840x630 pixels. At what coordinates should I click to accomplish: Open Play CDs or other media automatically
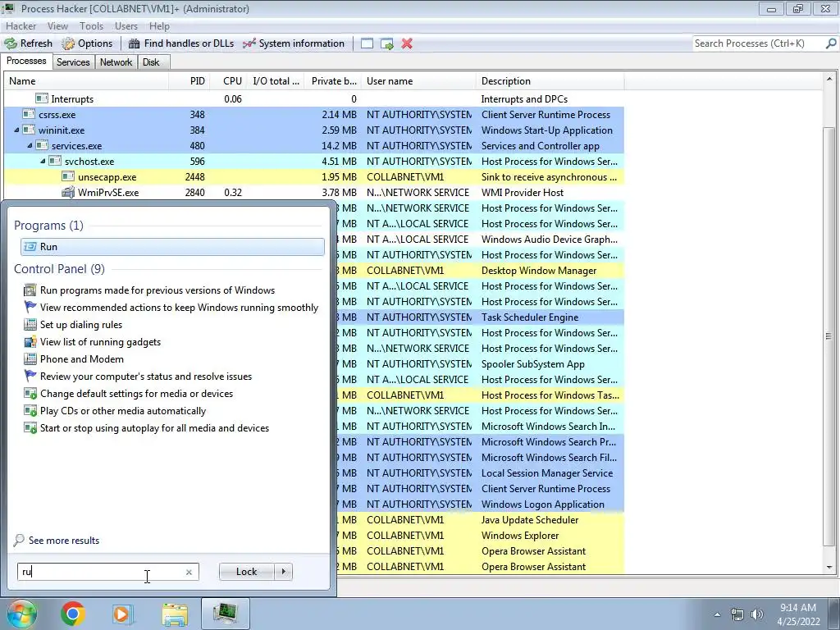click(123, 411)
